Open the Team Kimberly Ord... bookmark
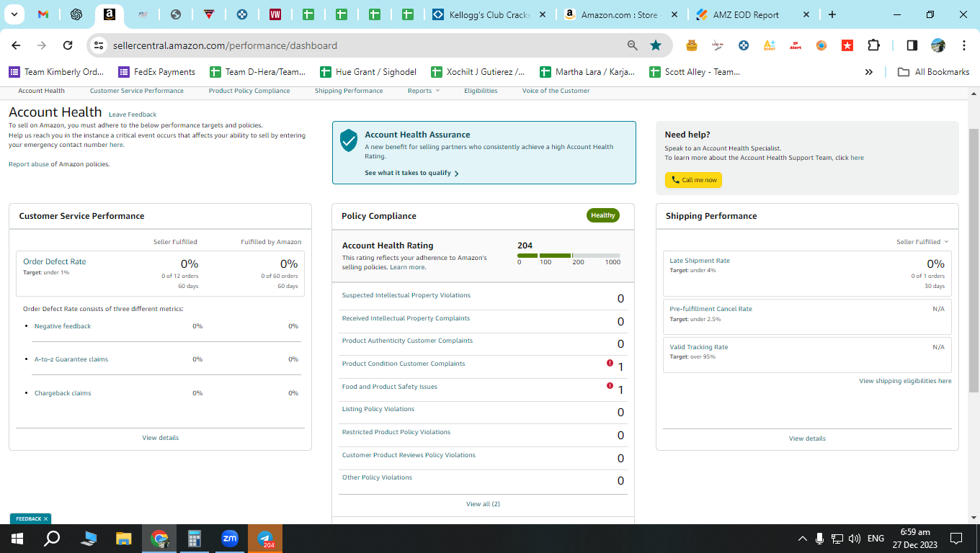This screenshot has height=553, width=980. [x=56, y=72]
